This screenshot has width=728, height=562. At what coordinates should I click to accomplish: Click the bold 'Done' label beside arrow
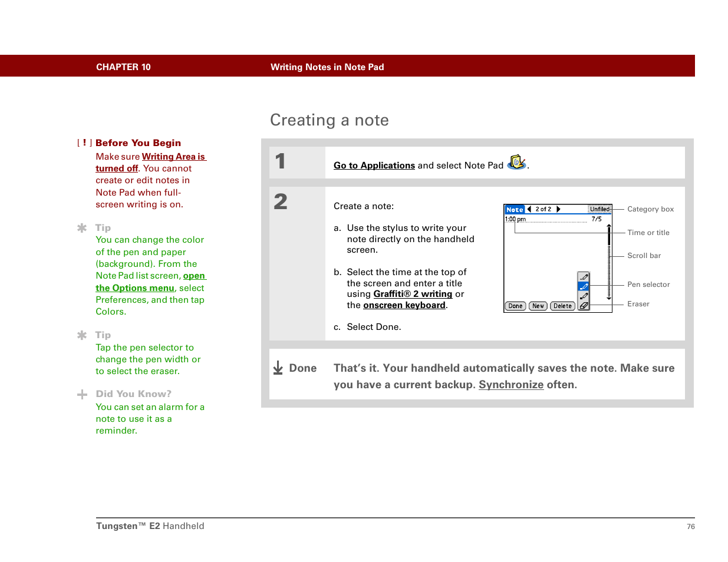click(303, 368)
